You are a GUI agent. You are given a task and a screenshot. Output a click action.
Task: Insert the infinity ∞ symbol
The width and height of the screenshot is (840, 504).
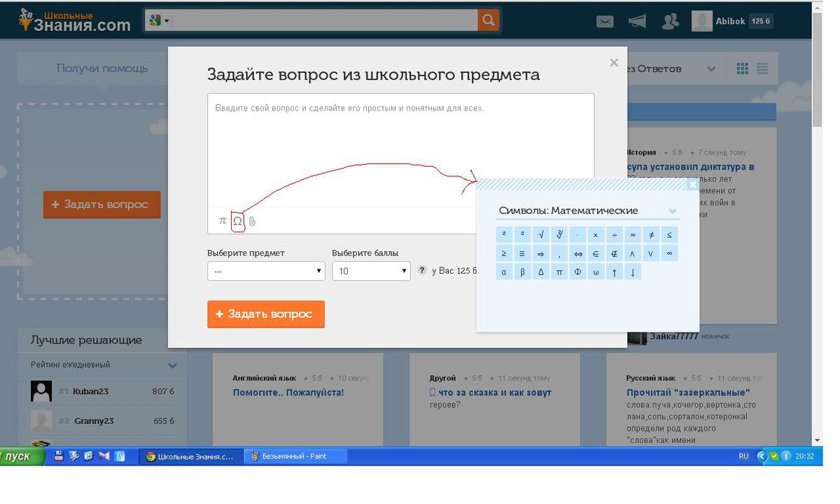669,253
